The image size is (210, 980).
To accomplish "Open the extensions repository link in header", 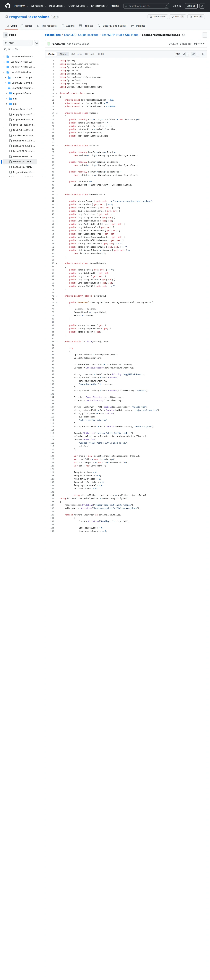I will [40, 17].
